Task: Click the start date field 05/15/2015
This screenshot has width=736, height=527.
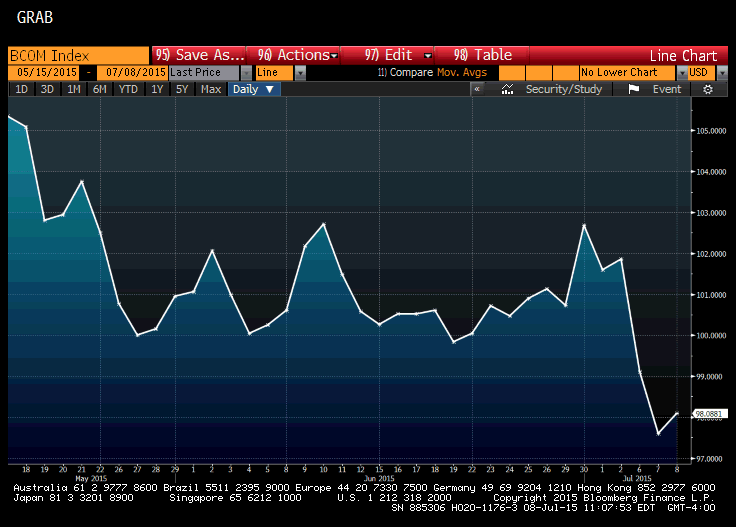Action: [43, 72]
